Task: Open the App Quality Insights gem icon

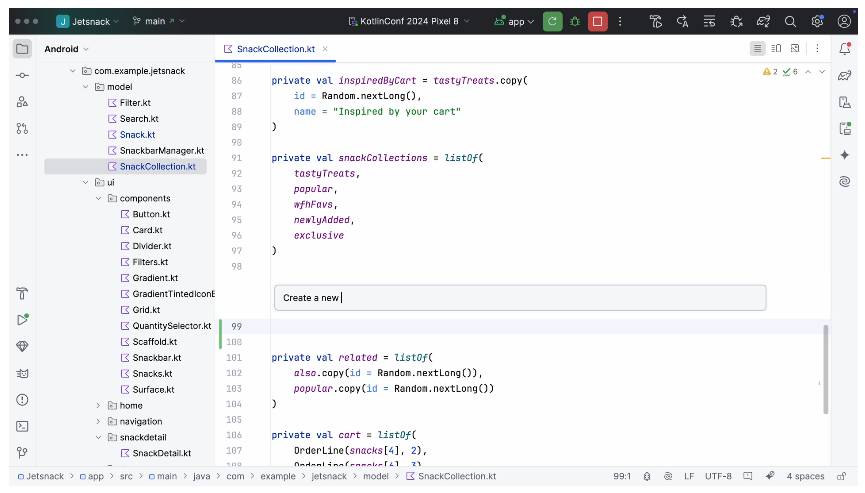Action: 22,346
